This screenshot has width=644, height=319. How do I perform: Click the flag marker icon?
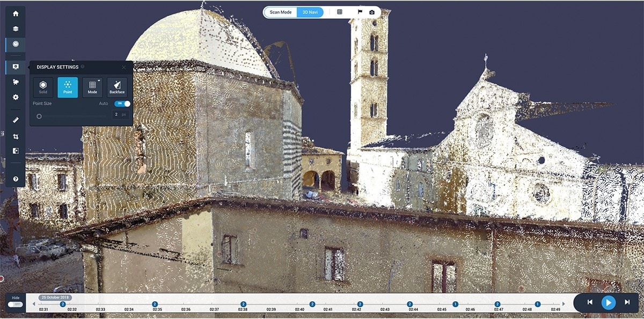coord(360,12)
